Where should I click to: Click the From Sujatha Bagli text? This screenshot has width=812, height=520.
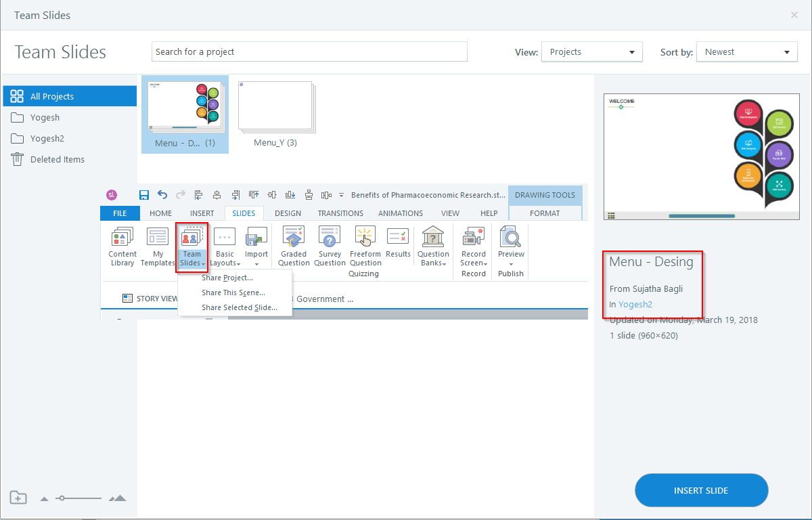tap(646, 288)
